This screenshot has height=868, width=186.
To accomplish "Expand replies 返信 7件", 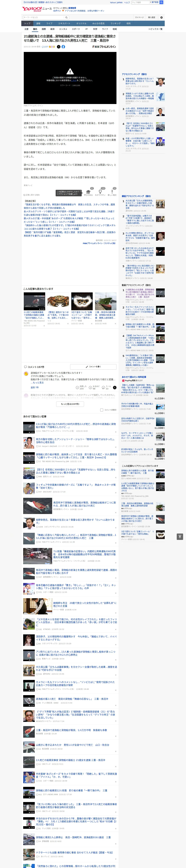I will click(x=35, y=388).
